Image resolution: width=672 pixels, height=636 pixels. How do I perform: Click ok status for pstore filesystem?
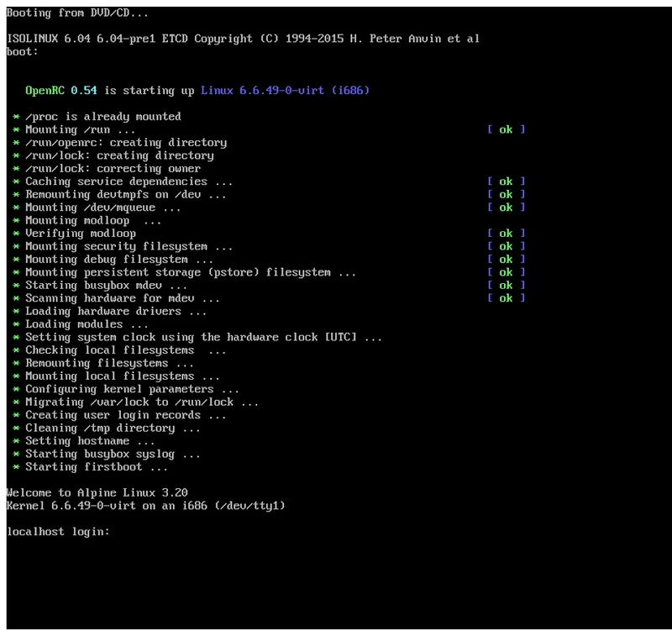[x=507, y=272]
